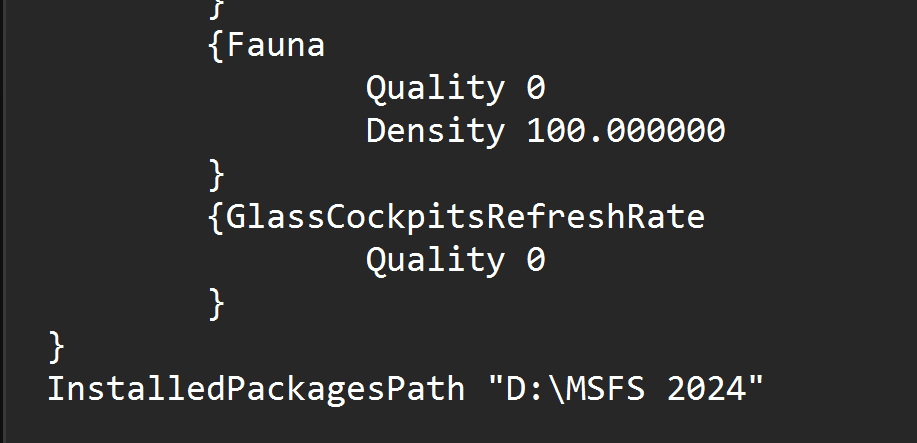Click the word Density
This screenshot has width=917, height=443.
tap(435, 132)
